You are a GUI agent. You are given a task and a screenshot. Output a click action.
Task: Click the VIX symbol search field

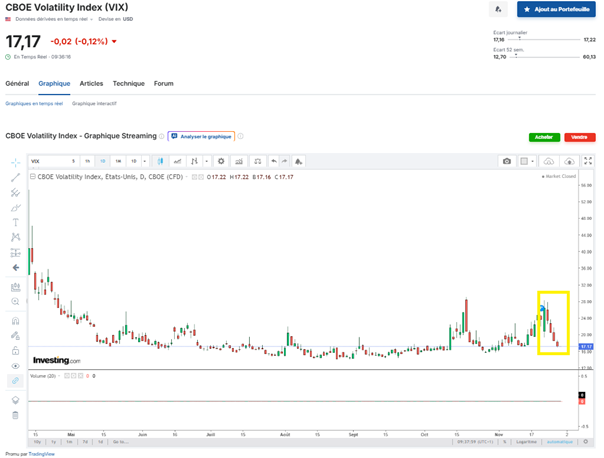46,161
